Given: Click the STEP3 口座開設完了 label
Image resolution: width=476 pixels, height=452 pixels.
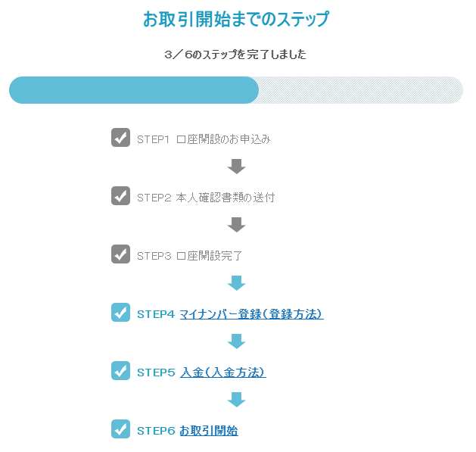Looking at the screenshot, I should coord(189,256).
